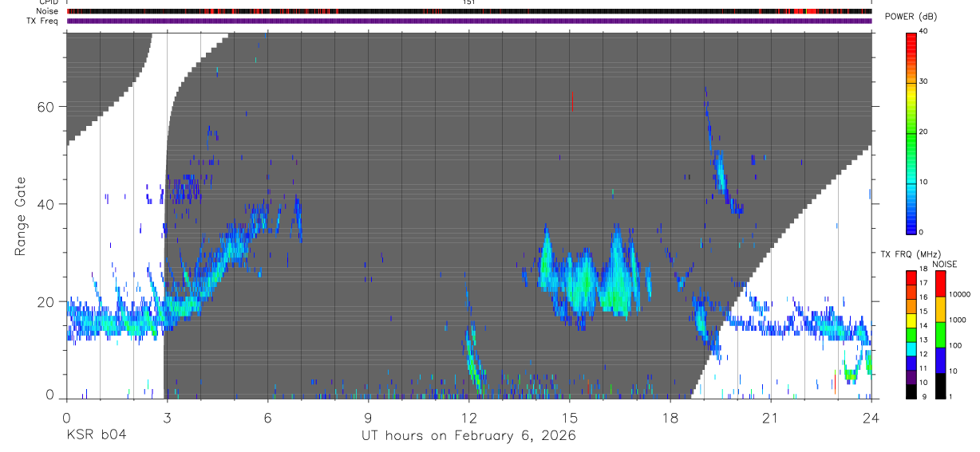Click the UT hours axis tick label 6

coord(267,417)
